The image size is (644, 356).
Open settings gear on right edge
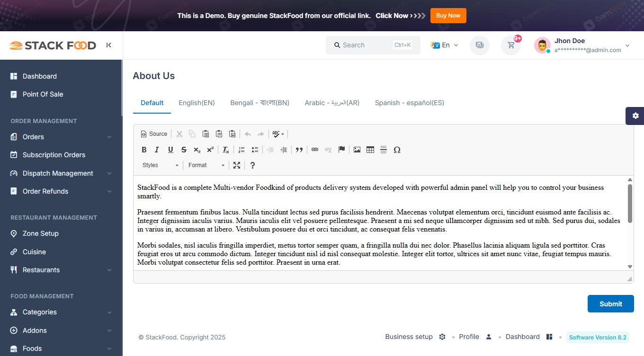[635, 116]
